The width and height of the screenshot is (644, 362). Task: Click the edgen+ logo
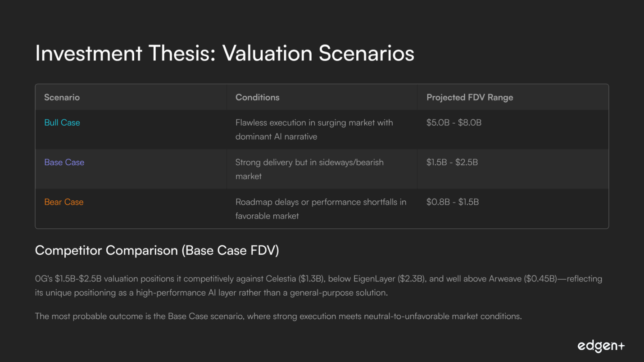tap(601, 346)
